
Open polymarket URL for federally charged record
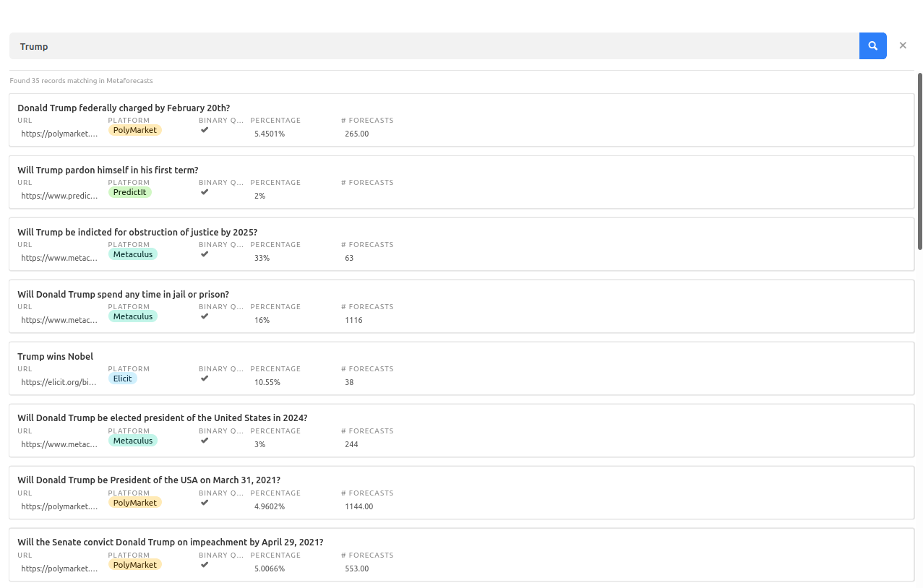(59, 134)
